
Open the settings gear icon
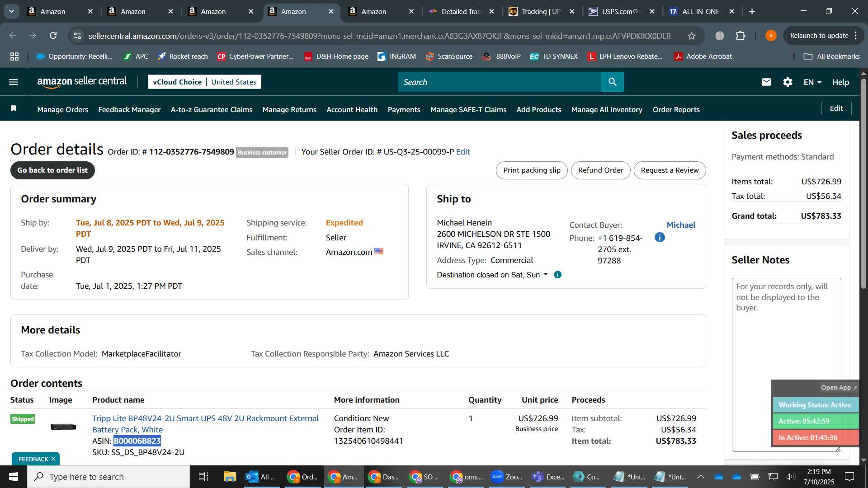[x=788, y=82]
